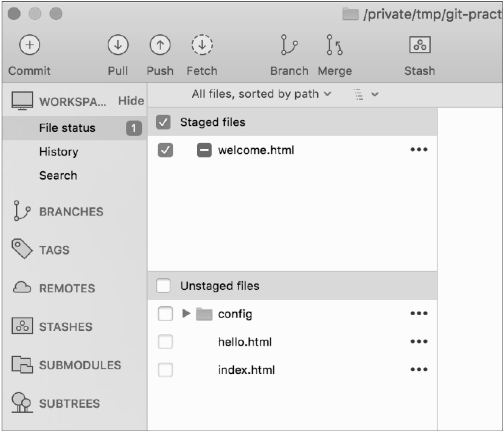Click the Pull toolbar icon

118,46
